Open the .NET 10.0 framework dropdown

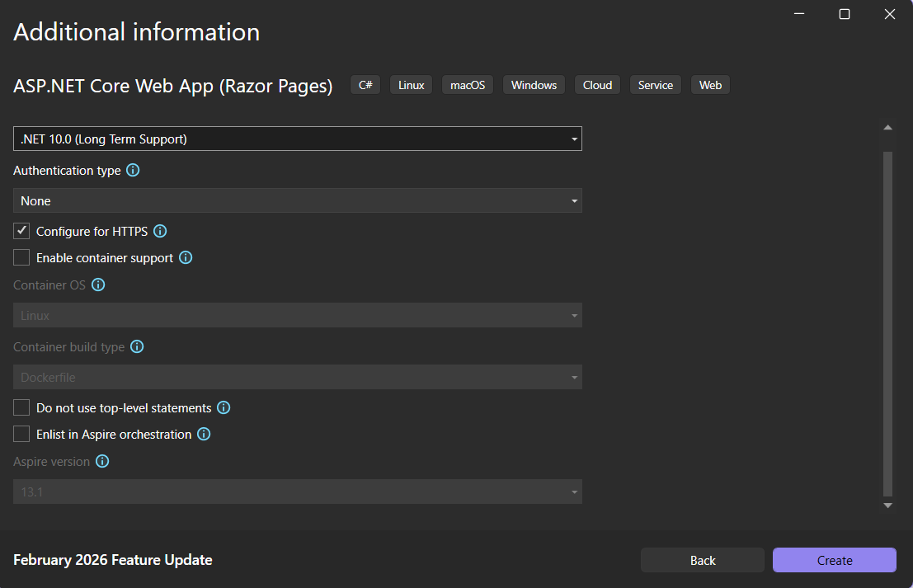click(298, 139)
